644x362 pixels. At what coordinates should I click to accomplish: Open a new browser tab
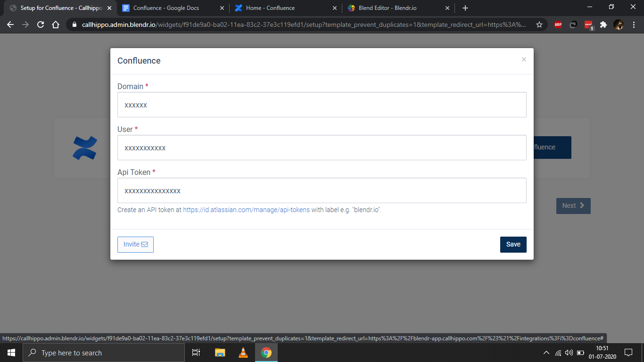coord(465,8)
